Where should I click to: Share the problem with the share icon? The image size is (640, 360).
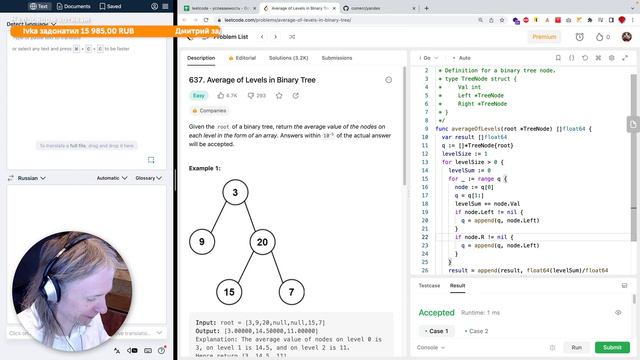[x=296, y=96]
